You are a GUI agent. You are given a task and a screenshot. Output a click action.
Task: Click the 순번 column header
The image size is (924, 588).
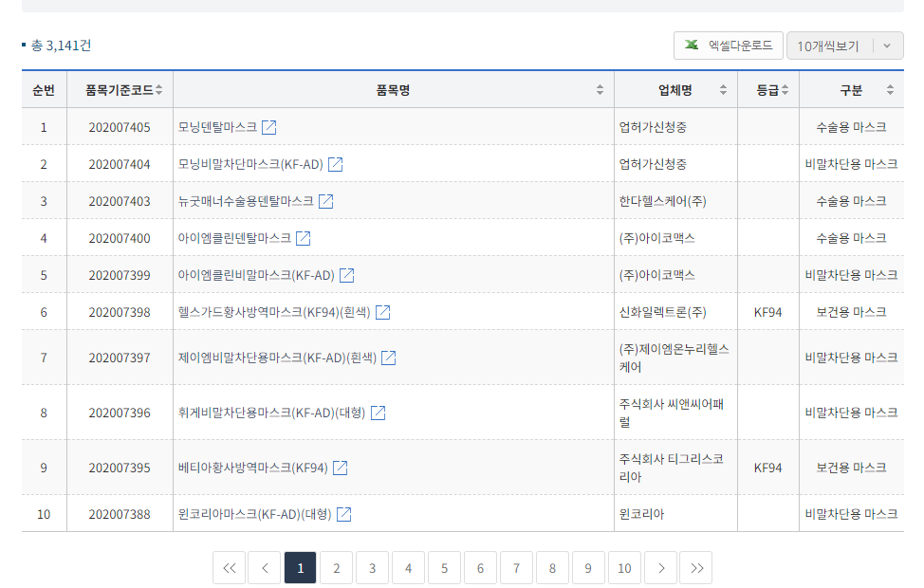[44, 90]
